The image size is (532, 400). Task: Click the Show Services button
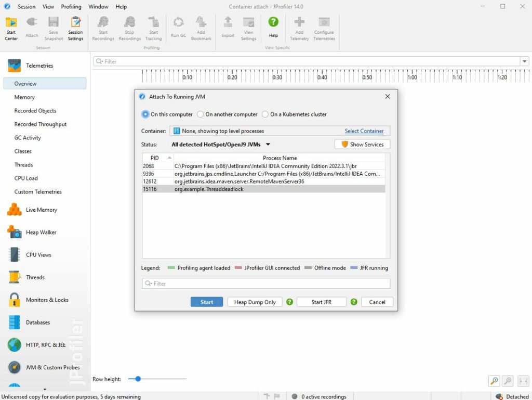click(362, 144)
